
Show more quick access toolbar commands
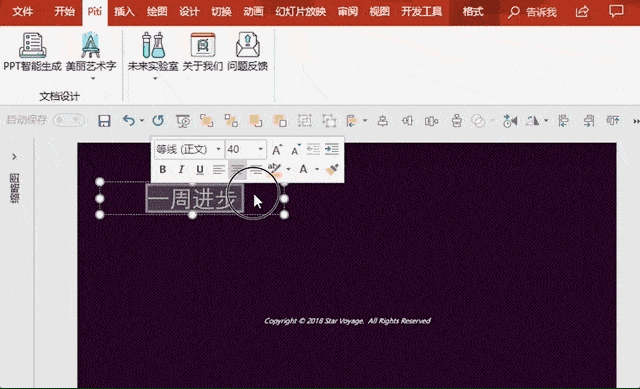(x=636, y=121)
